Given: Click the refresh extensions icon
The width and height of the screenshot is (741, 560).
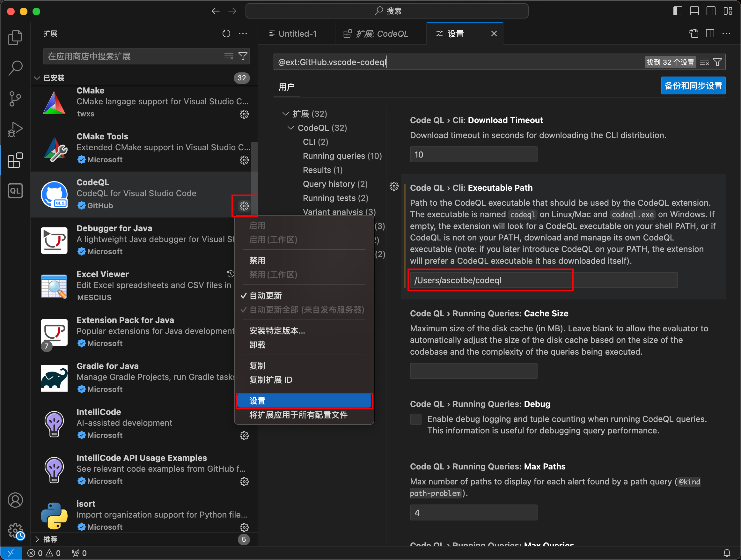Looking at the screenshot, I should tap(226, 33).
